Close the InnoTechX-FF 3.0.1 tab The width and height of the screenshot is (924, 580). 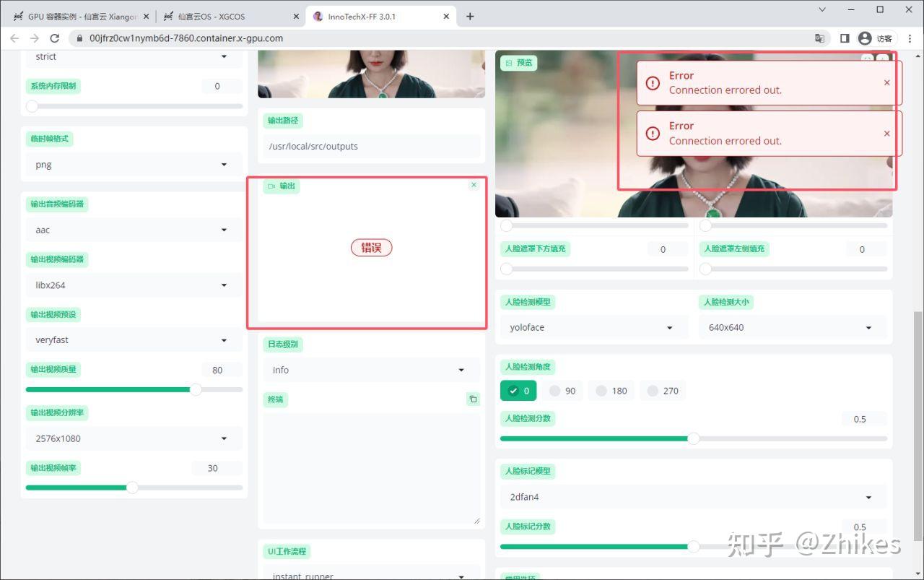pyautogui.click(x=446, y=16)
